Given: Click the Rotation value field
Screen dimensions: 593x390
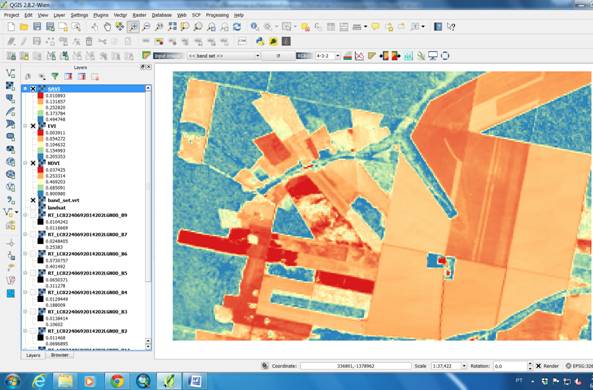Looking at the screenshot, I should [x=510, y=366].
